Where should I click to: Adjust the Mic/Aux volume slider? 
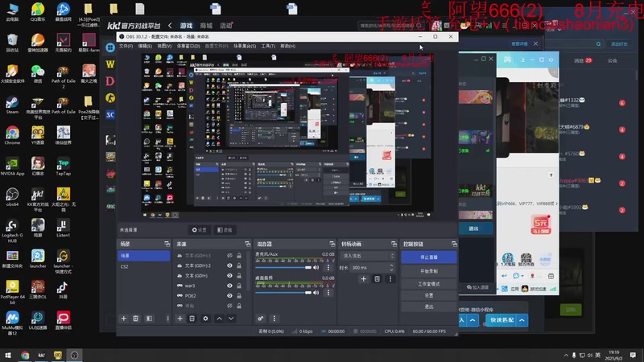pos(283,268)
